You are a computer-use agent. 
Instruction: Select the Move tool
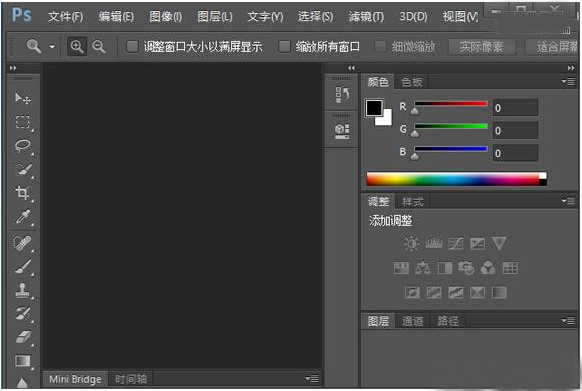click(23, 98)
